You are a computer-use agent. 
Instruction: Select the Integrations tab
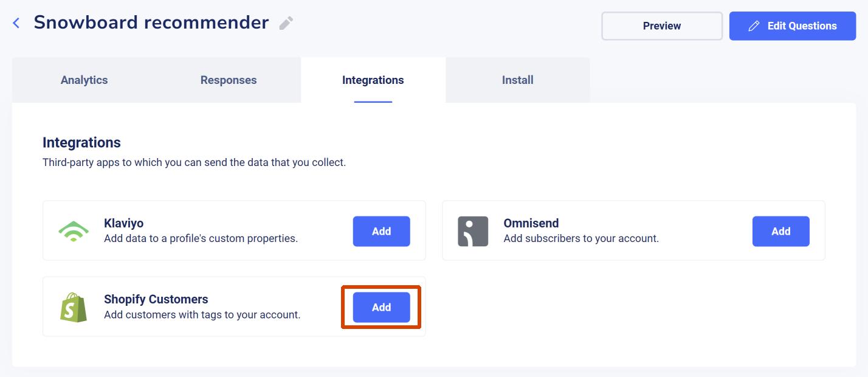click(373, 80)
